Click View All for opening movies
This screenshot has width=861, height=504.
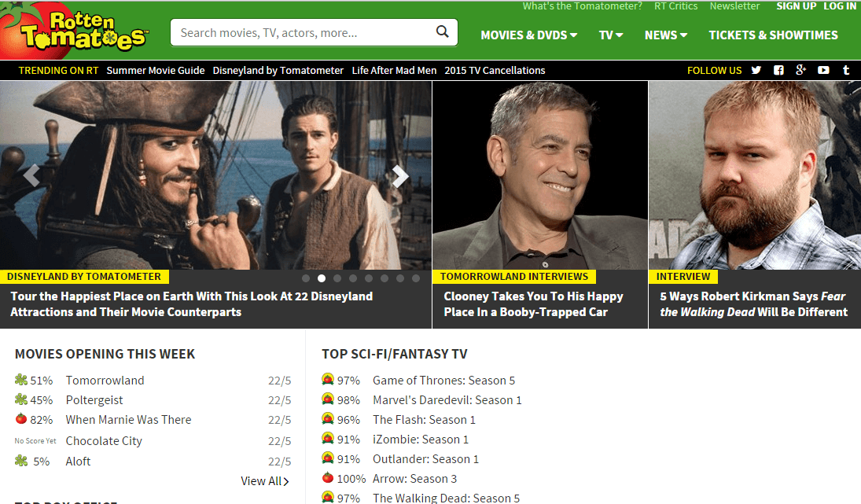[x=265, y=481]
